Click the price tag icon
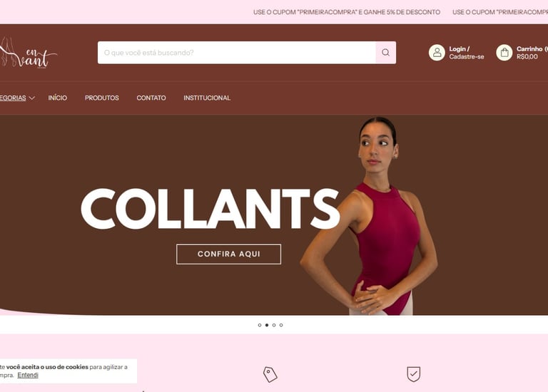The image size is (548, 392). [x=270, y=375]
